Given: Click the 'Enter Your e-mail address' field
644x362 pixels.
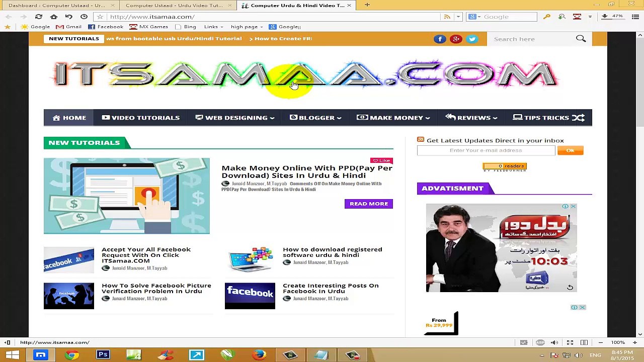Looking at the screenshot, I should (486, 150).
